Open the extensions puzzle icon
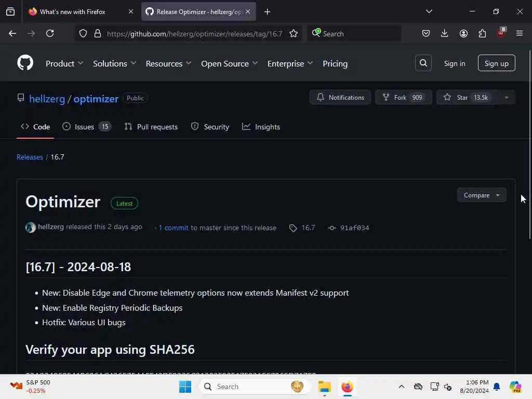 pos(482,34)
